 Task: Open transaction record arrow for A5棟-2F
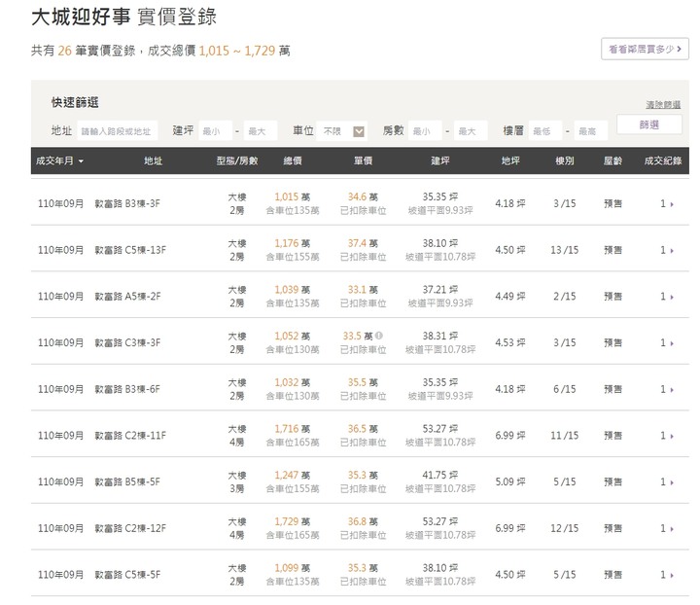click(670, 297)
